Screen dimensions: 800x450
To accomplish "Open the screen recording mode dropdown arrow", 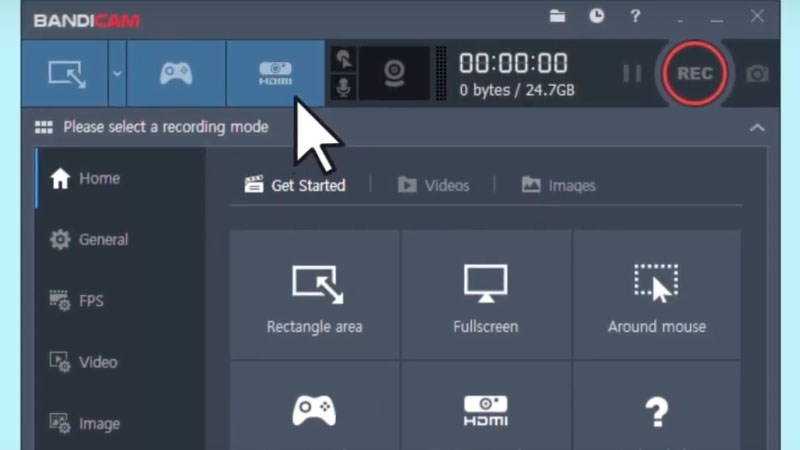I will click(x=117, y=73).
